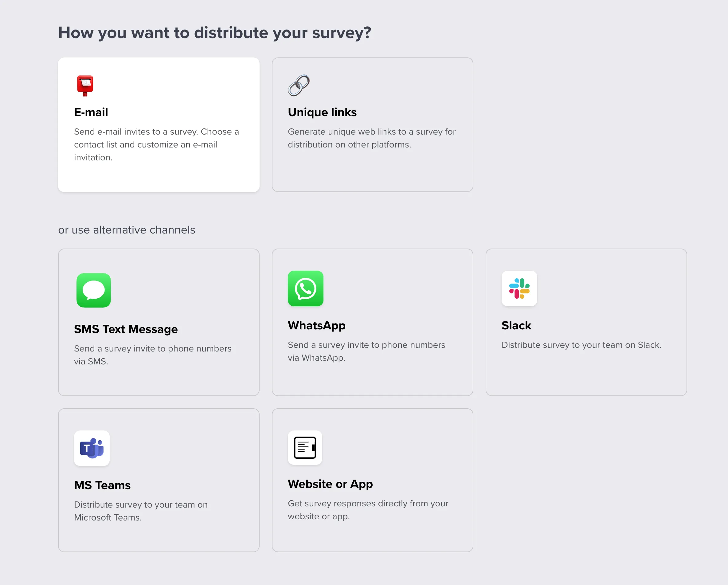This screenshot has width=728, height=585.
Task: Click the survey distribution page heading
Action: (215, 33)
